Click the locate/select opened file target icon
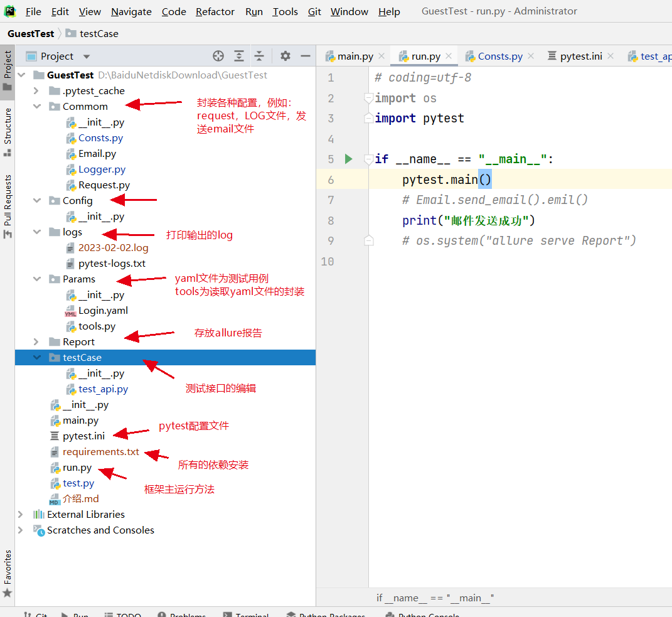This screenshot has height=617, width=672. point(218,56)
